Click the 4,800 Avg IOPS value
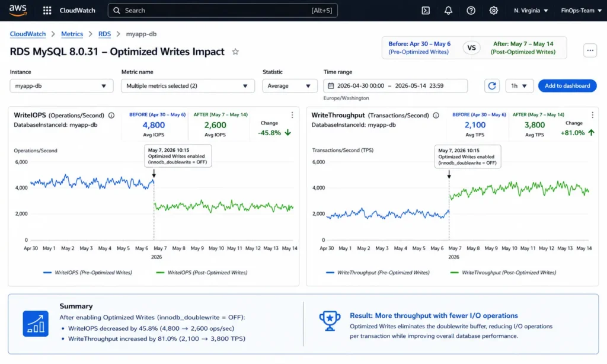Viewport: 607px width, 364px height. point(154,125)
